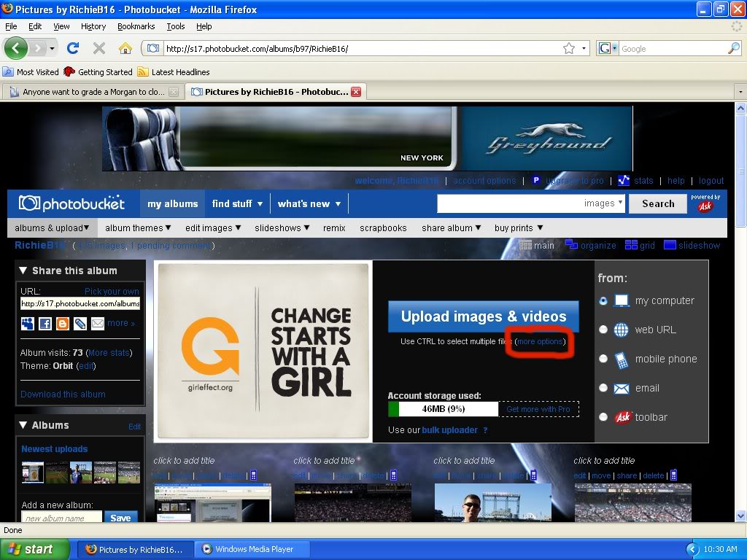Open the organize view icon

(x=571, y=245)
